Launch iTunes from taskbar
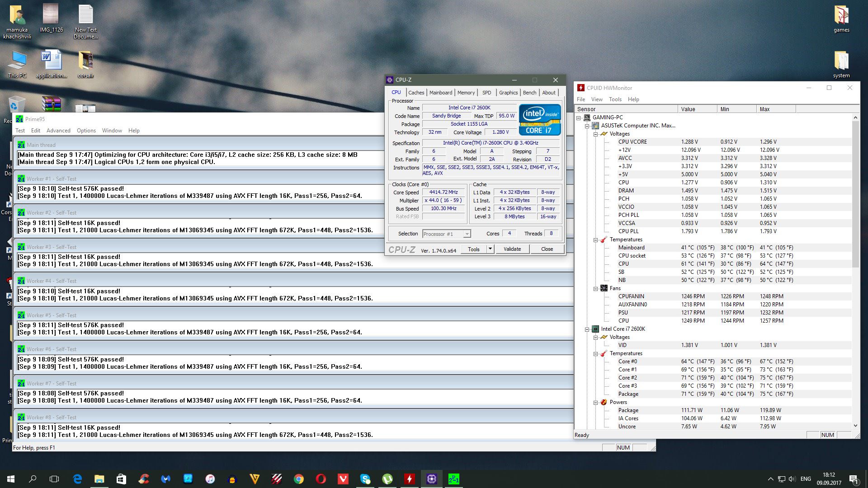Image resolution: width=868 pixels, height=488 pixels. click(x=210, y=479)
